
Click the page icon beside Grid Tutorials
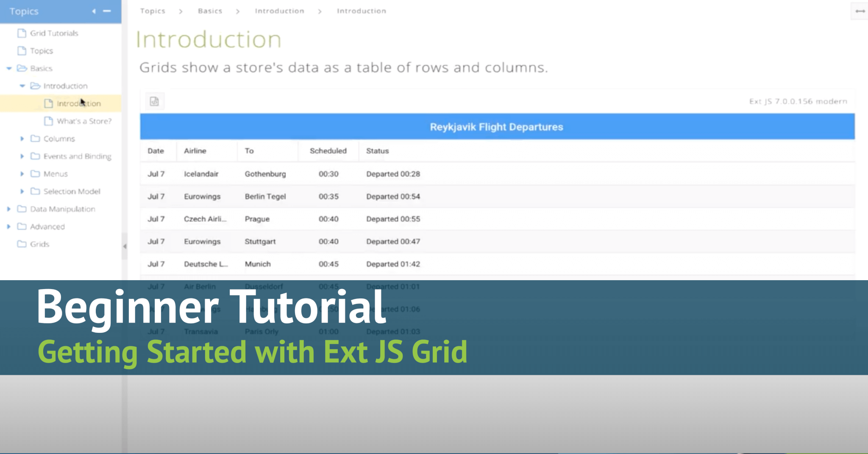[22, 33]
